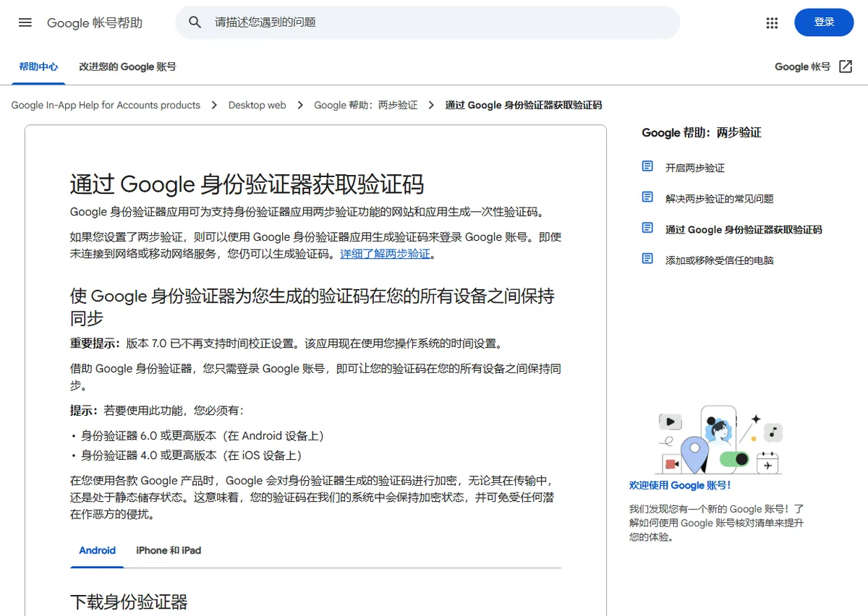Click the Google 帐号帮助 logo title
The image size is (868, 616).
95,22
